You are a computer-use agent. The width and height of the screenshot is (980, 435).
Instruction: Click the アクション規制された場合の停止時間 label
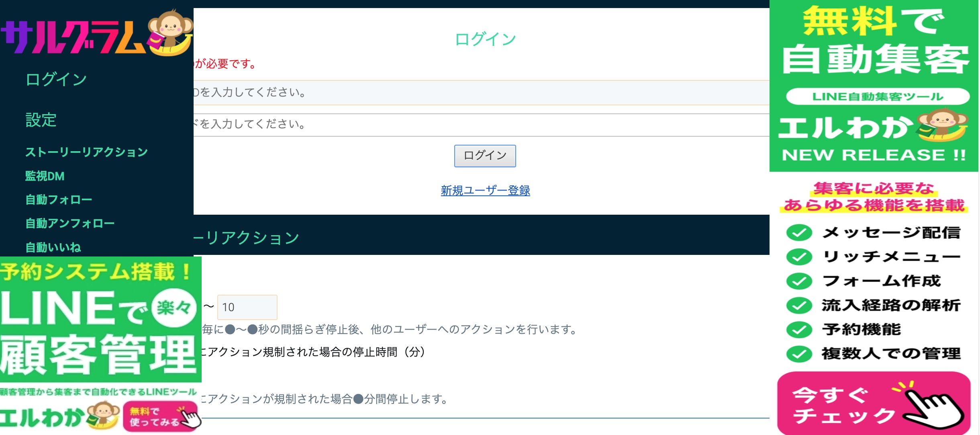tap(313, 352)
